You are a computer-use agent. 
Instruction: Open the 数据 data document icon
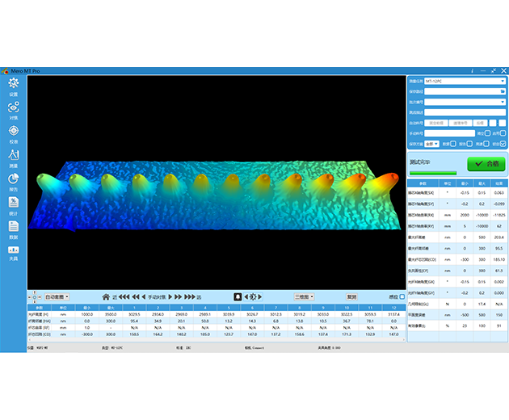pyautogui.click(x=13, y=226)
